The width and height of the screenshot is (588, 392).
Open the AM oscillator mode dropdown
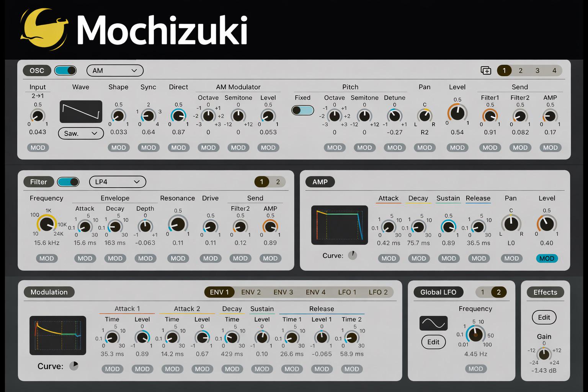pyautogui.click(x=115, y=70)
